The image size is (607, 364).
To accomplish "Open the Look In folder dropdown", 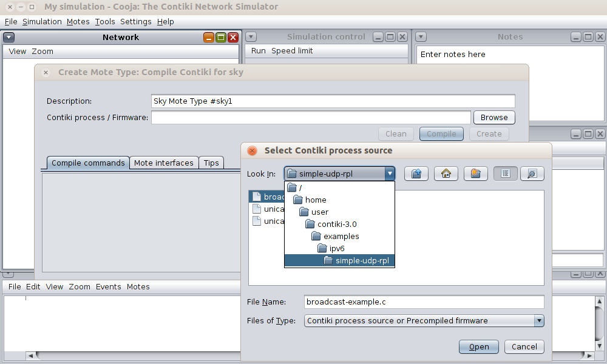I will click(x=339, y=174).
